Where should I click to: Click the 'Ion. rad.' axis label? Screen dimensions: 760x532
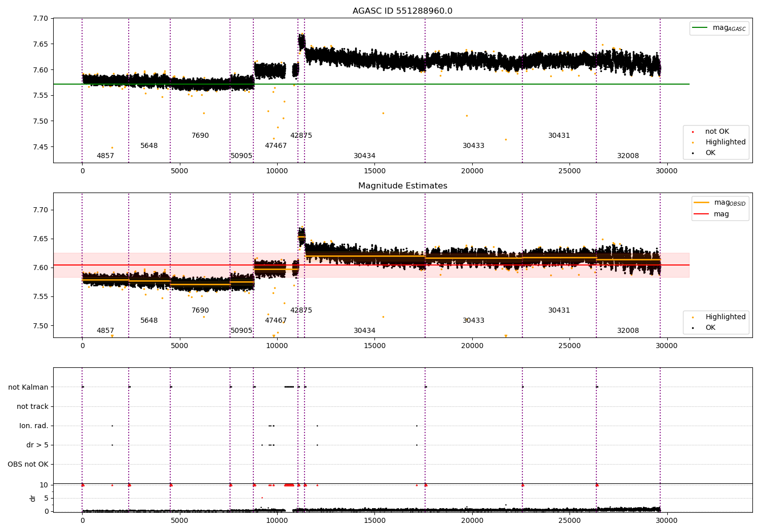point(34,426)
